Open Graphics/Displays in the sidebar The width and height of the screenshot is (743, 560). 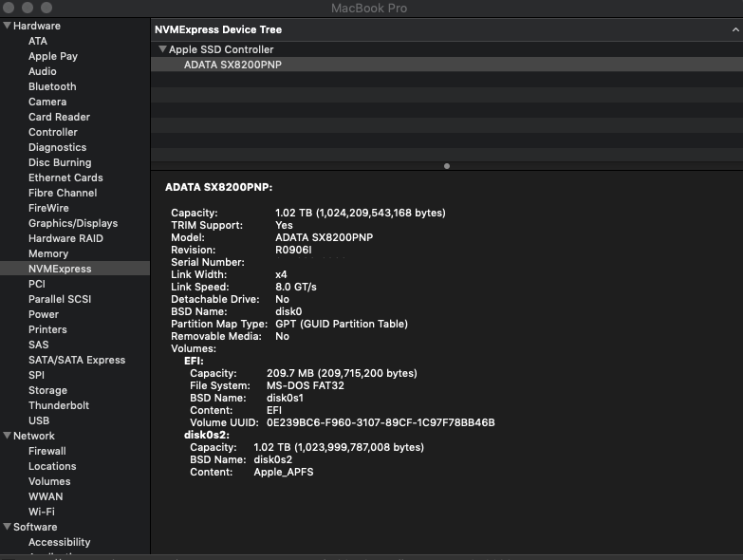coord(73,223)
